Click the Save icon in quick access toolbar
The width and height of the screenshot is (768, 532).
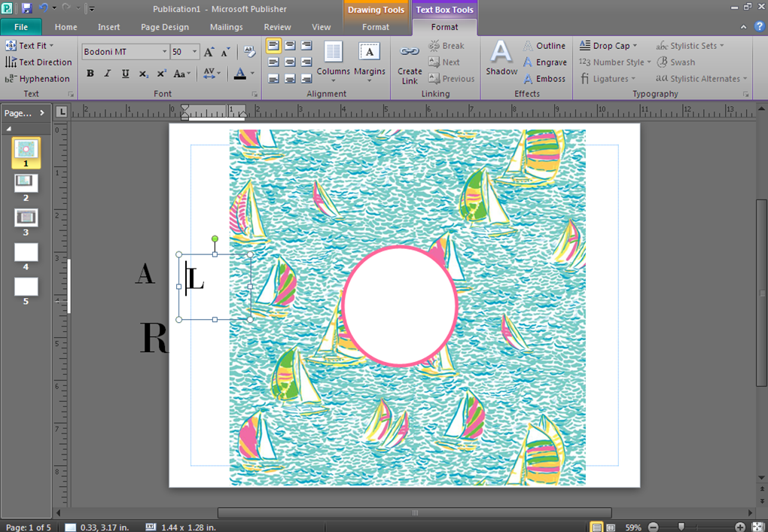click(26, 8)
